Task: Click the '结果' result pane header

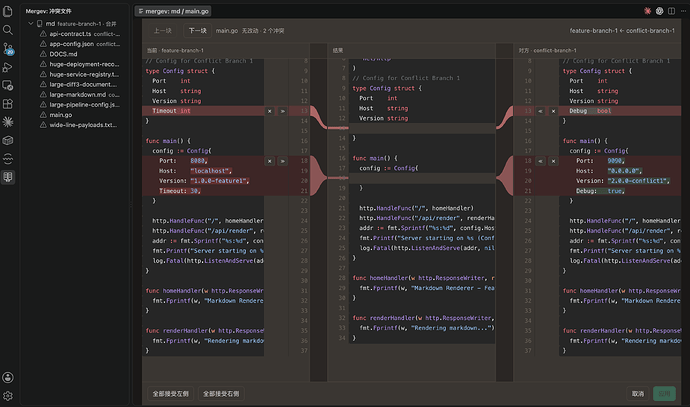Action: click(338, 51)
